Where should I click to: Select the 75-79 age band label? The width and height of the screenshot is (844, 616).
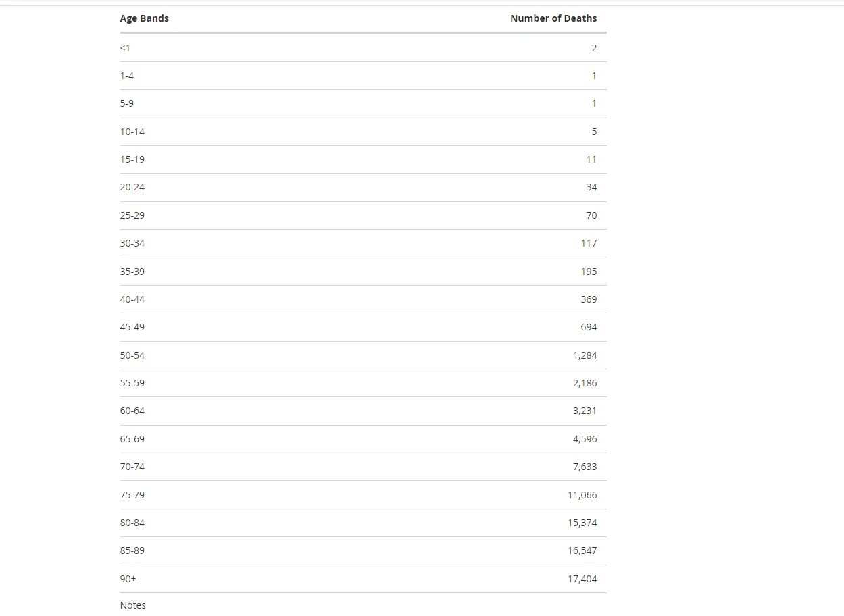[132, 495]
